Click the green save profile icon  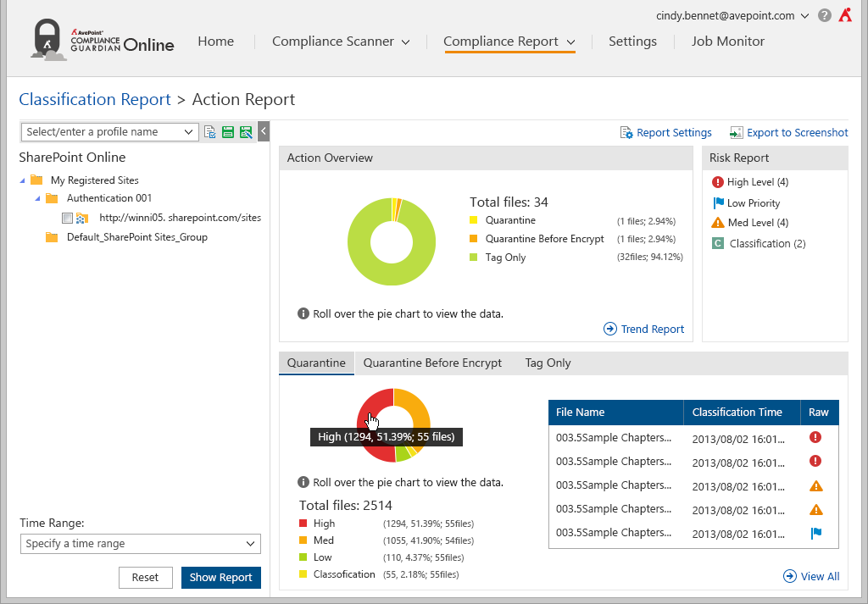[x=228, y=132]
